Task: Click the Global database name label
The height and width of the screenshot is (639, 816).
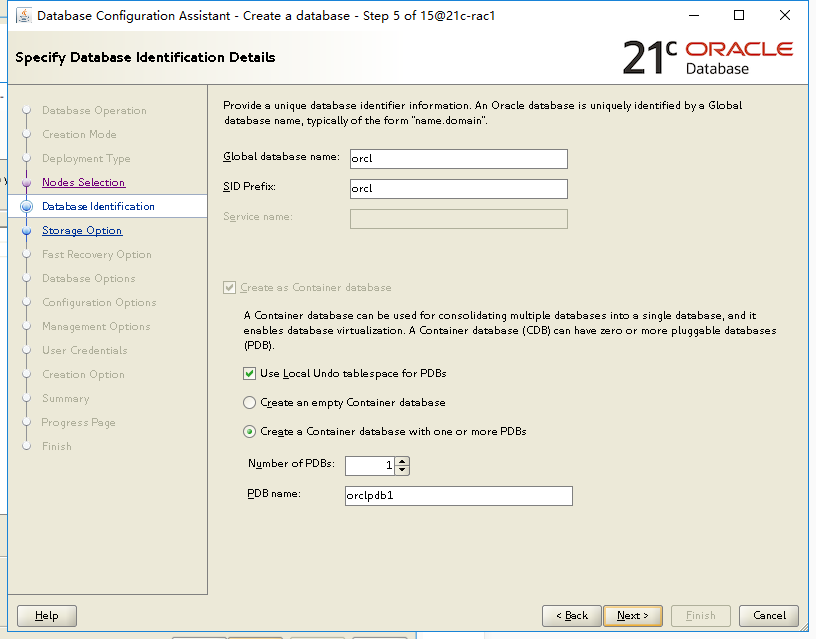Action: coord(281,157)
